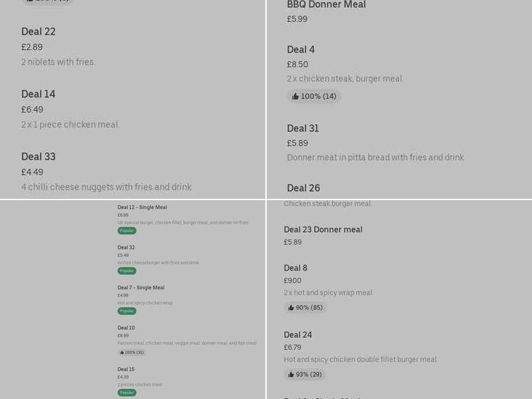532x399 pixels.
Task: Click the Popular badge under Deal 32
Action: coord(127,271)
